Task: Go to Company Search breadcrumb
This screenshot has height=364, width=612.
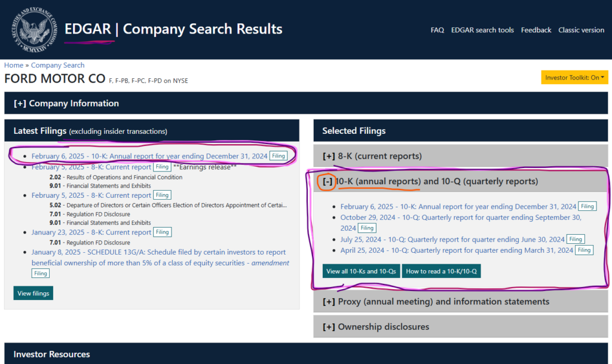Action: coord(58,65)
